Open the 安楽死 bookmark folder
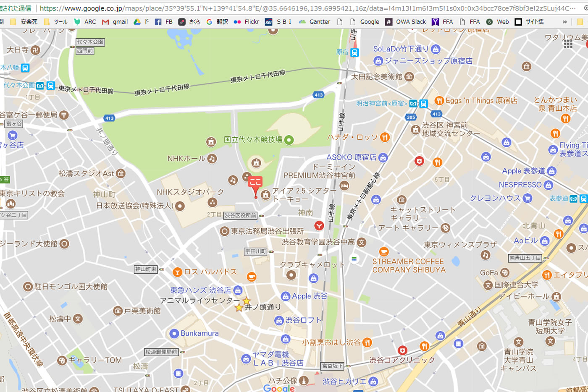 coord(24,22)
